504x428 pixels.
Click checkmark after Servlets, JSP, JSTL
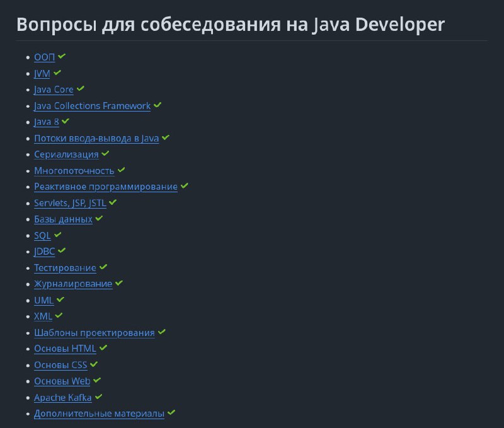(x=113, y=202)
